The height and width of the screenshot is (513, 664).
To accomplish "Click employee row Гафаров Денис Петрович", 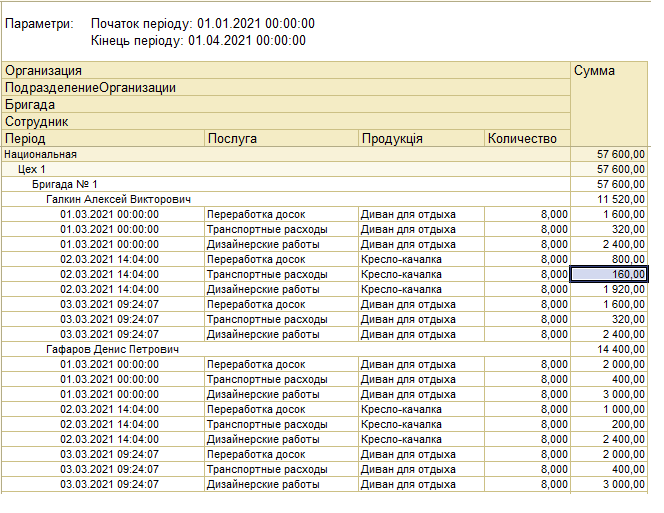I will pos(286,349).
